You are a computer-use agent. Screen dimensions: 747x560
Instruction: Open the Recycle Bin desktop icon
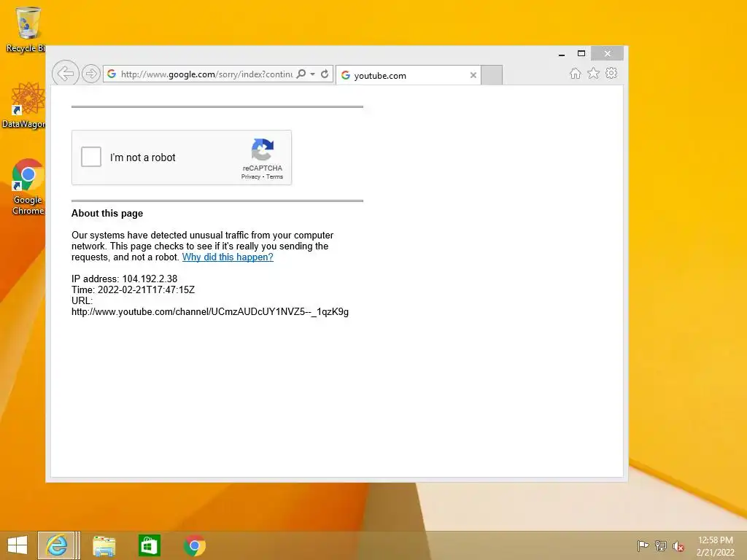point(26,29)
